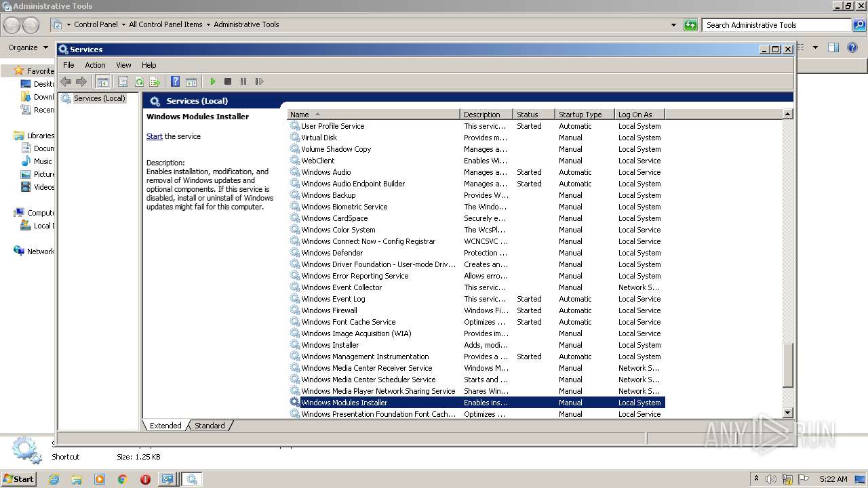Expand the All Control Panel Items breadcrumb arrow
The image size is (868, 488).
(208, 24)
